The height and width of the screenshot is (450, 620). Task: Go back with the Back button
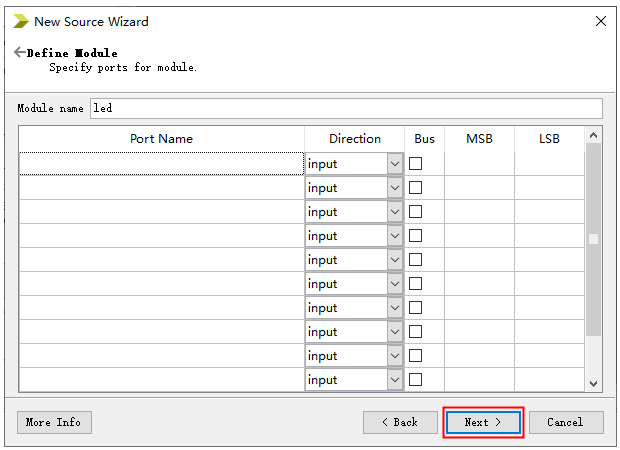coord(400,422)
